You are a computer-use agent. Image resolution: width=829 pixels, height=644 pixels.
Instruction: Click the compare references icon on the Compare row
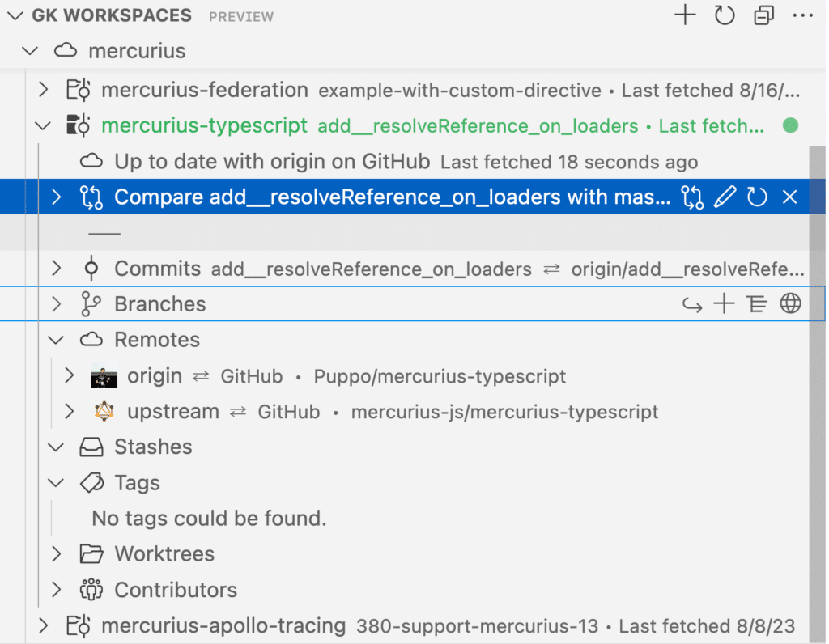click(x=692, y=197)
